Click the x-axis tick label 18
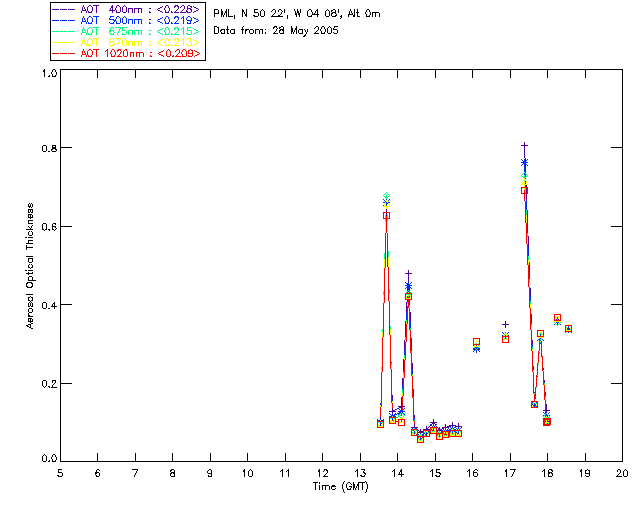 pyautogui.click(x=547, y=473)
